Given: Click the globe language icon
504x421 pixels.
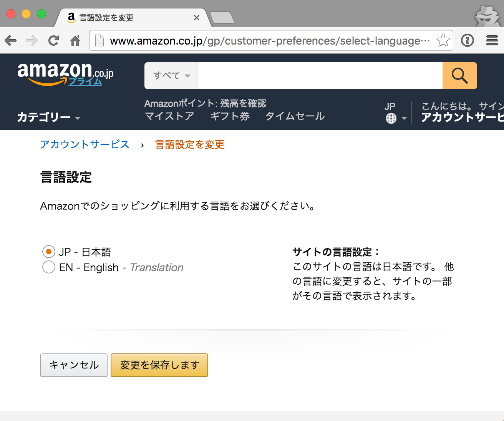Looking at the screenshot, I should (391, 118).
